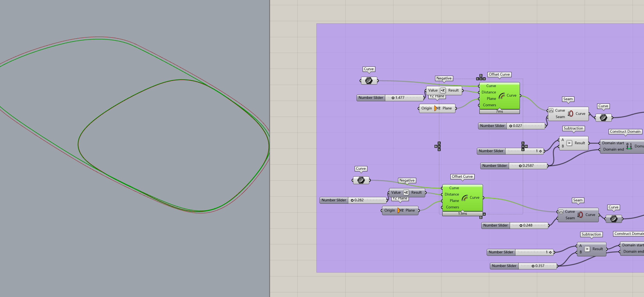Select the Subtraction minus icon fed by the 0.2587 slider

tap(569, 143)
